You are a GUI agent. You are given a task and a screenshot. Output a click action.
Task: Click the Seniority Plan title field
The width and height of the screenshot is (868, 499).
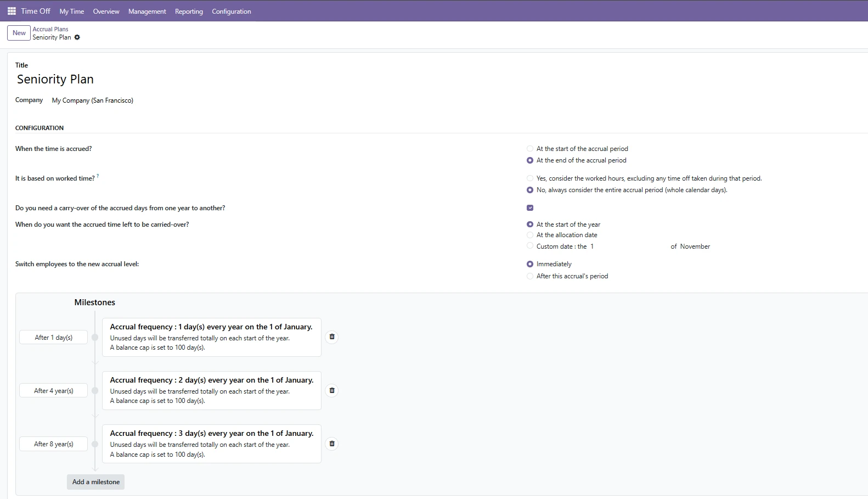[x=55, y=80]
